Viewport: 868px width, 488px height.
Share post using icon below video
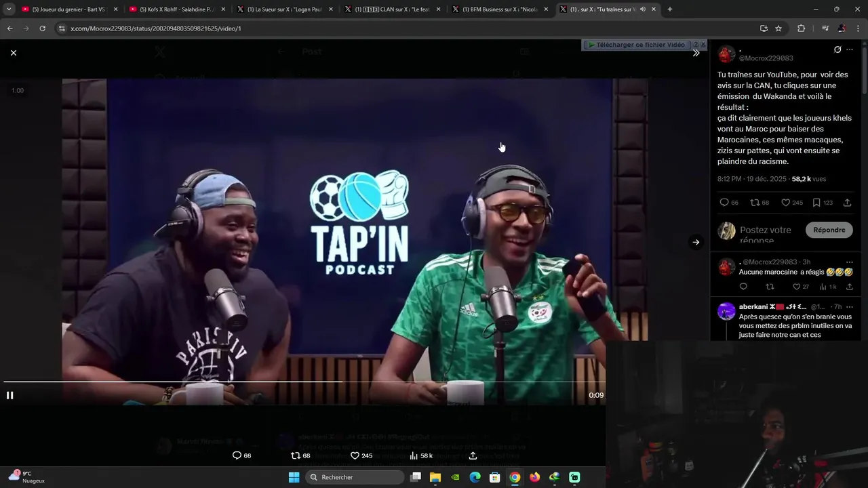pos(473,455)
